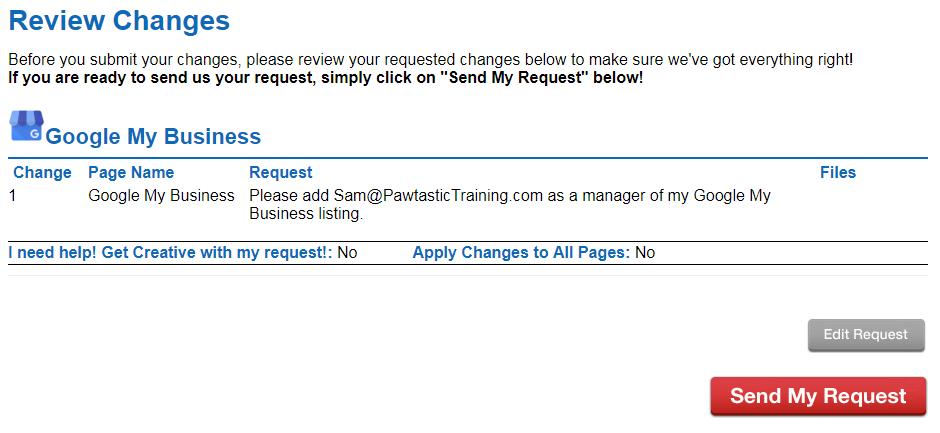
Task: Click change number 1 in the table
Action: pyautogui.click(x=13, y=196)
